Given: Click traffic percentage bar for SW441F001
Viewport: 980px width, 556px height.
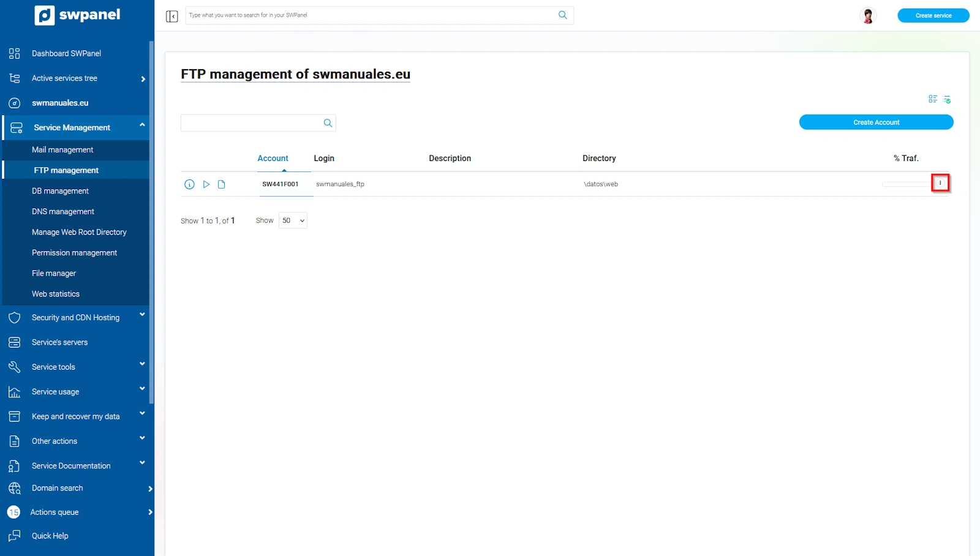Looking at the screenshot, I should [x=906, y=184].
